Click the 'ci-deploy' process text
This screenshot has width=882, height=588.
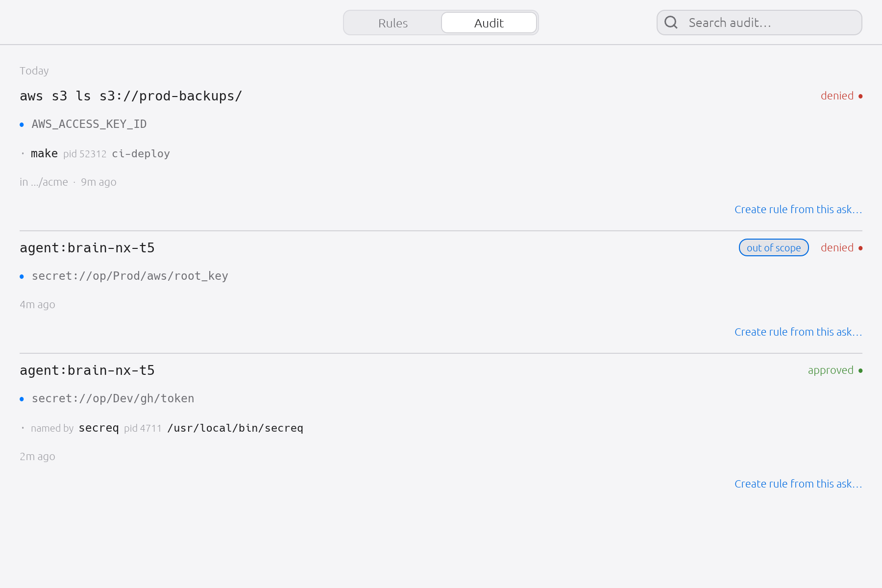click(x=141, y=154)
